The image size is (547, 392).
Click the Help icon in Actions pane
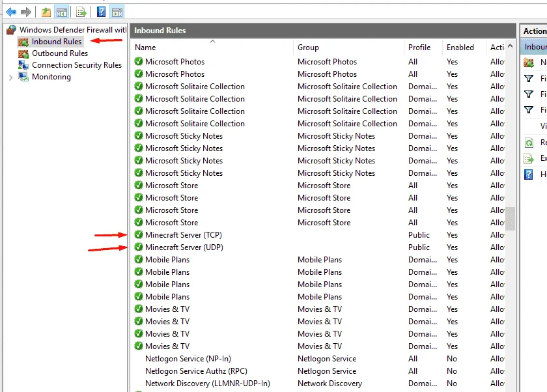(529, 175)
